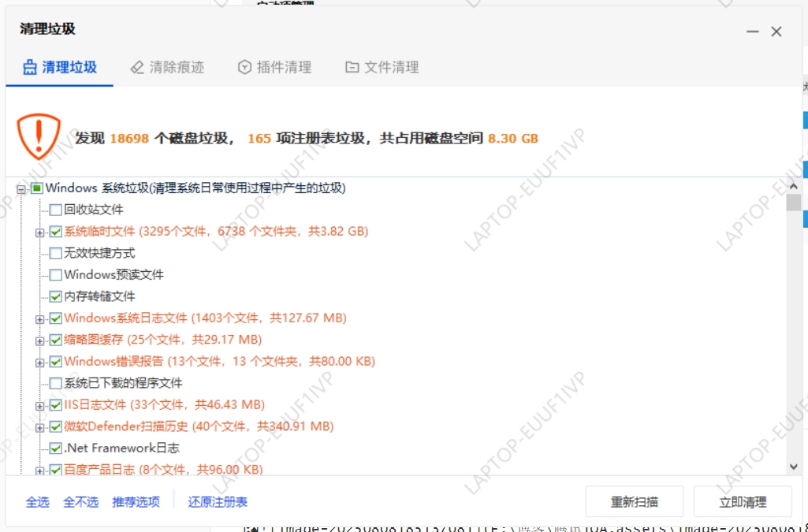Uncheck the Windows错误报告 checkbox

56,362
